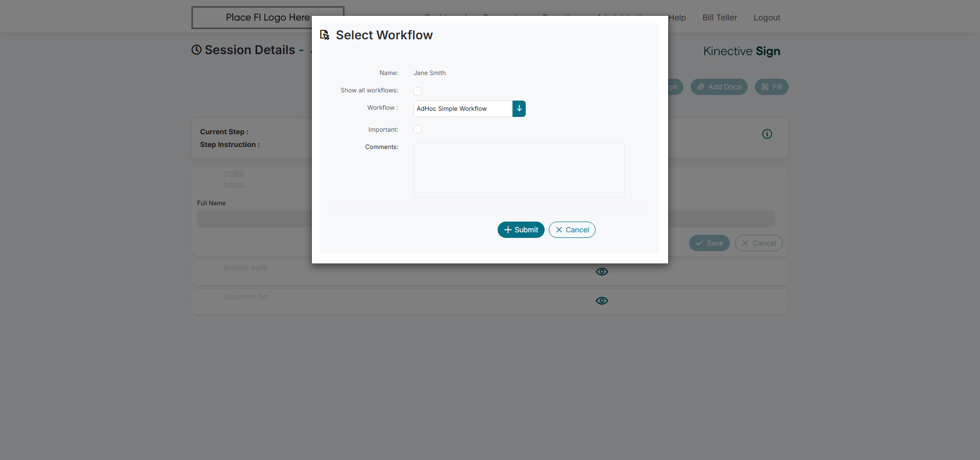Click Cancel beside the Save button

759,243
